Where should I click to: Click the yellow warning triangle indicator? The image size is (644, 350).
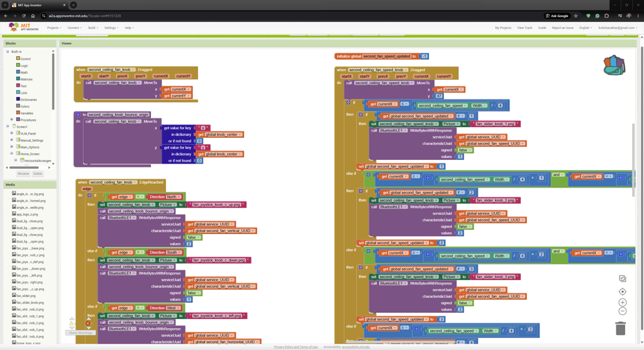coord(72,324)
